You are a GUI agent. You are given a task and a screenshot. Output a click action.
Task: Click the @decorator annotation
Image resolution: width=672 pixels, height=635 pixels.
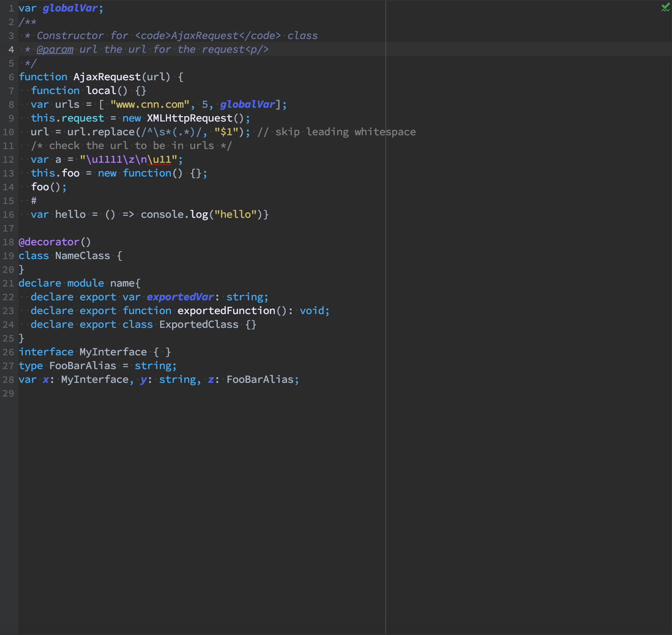[49, 242]
